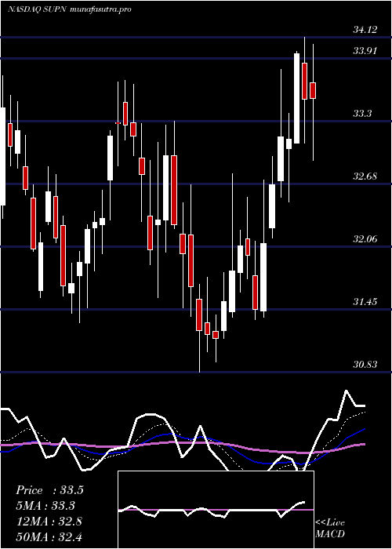
Task: Click the tallest white candlestick near 33.91
Action: 297,98
